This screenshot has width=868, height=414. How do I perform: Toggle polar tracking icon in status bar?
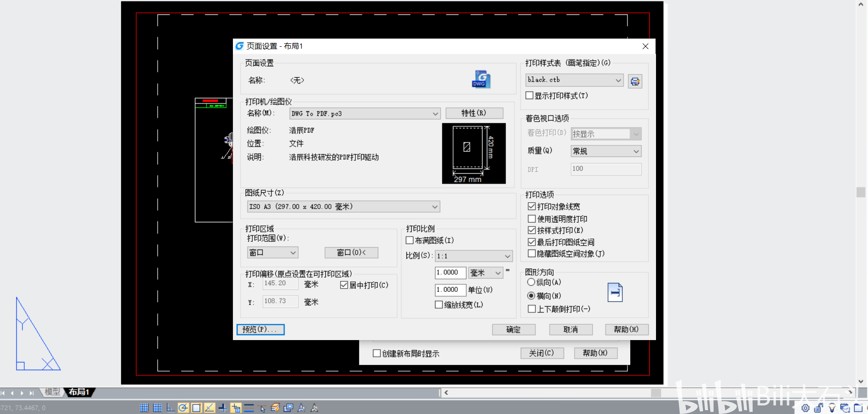tap(183, 408)
